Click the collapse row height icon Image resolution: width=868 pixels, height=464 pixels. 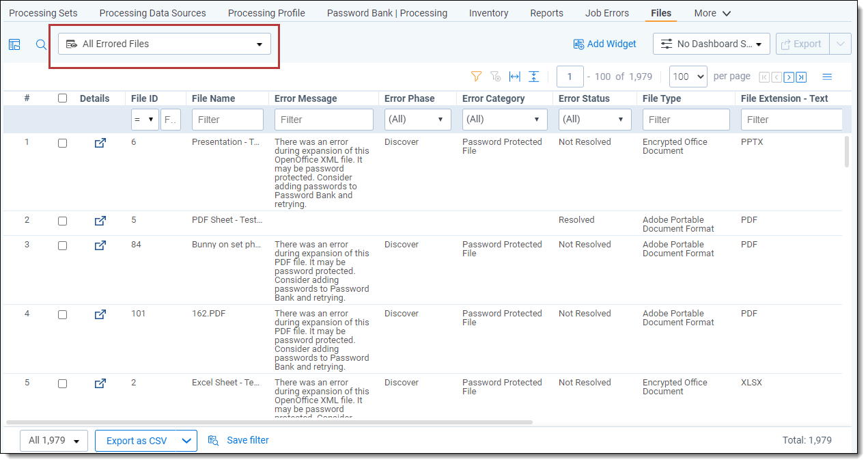(x=534, y=77)
